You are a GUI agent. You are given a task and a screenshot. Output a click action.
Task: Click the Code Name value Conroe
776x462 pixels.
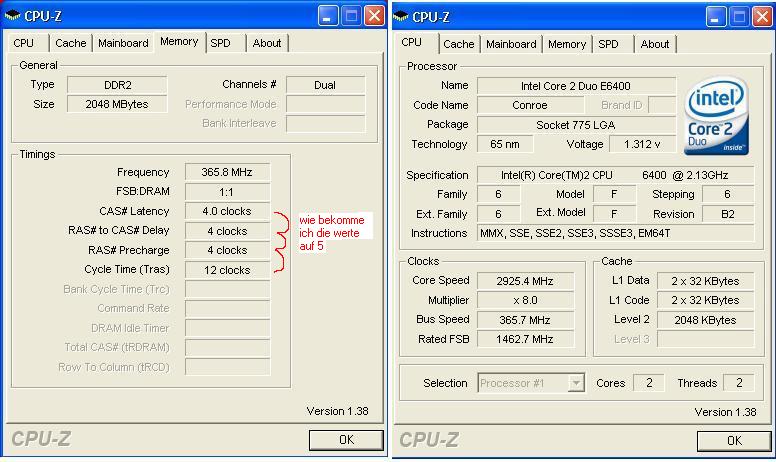pos(530,105)
